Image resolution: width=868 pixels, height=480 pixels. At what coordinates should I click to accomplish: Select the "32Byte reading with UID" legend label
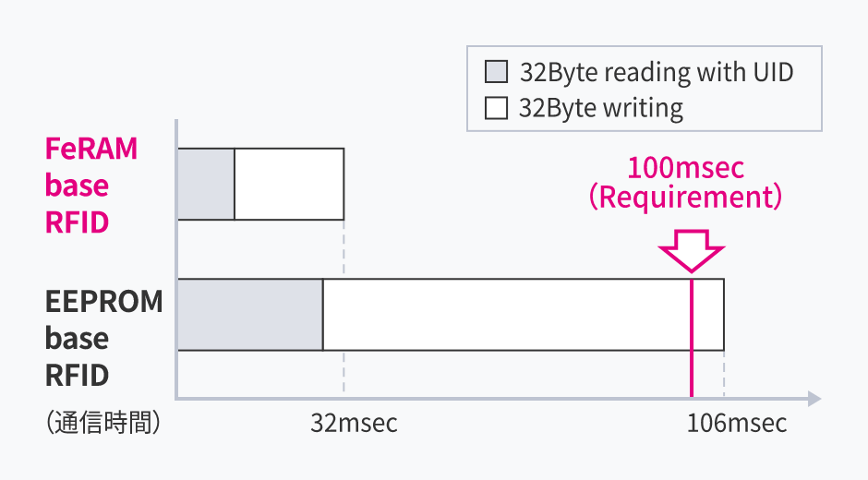click(656, 72)
